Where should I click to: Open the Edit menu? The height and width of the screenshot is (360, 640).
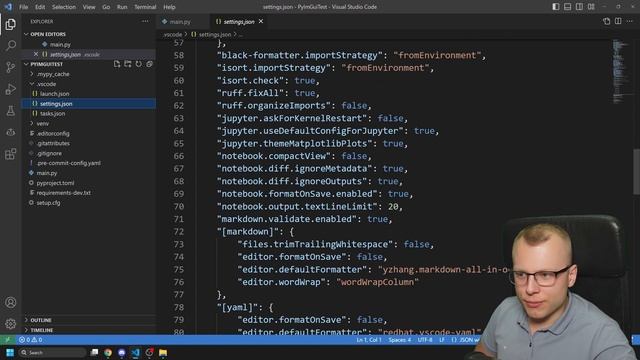[40, 7]
